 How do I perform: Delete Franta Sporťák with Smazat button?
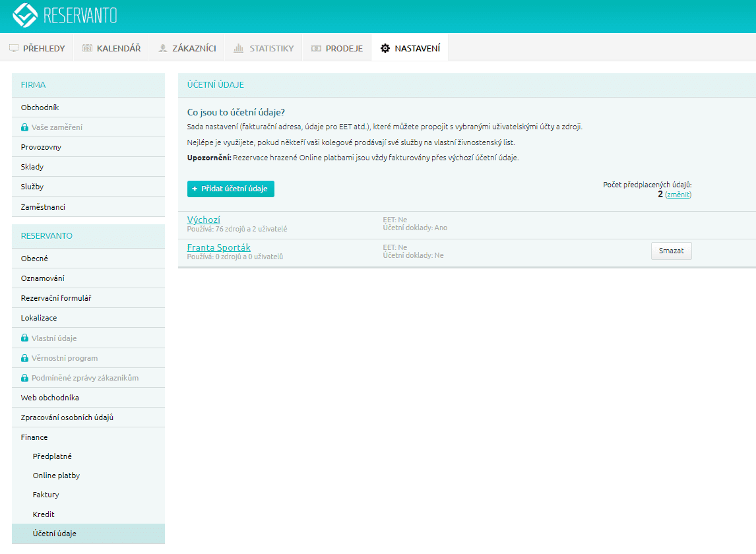[x=671, y=251]
